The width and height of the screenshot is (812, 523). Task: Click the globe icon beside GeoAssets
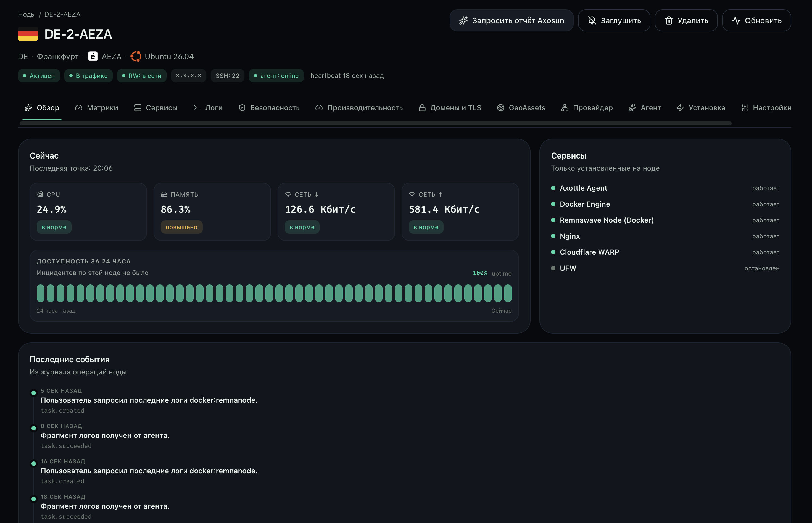(500, 108)
